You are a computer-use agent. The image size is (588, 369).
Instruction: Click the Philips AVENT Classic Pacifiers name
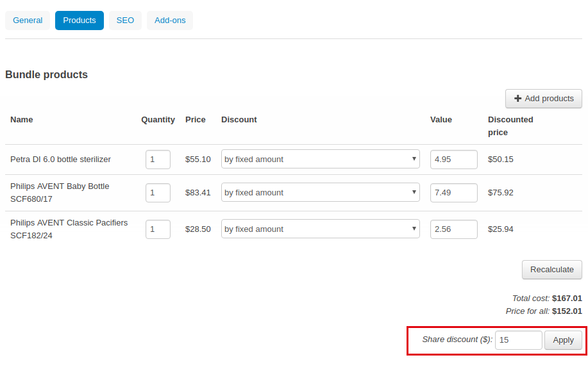point(69,229)
